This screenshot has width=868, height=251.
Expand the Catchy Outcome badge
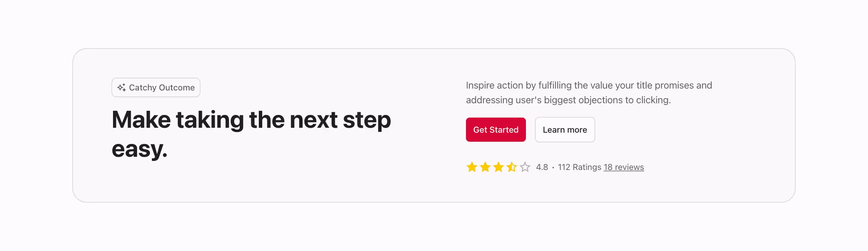[x=156, y=87]
